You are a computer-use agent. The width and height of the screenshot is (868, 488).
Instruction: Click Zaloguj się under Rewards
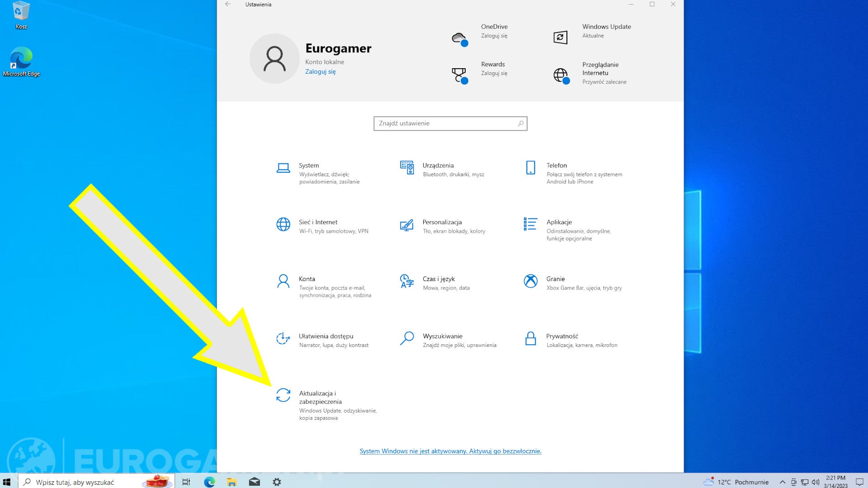[x=494, y=73]
